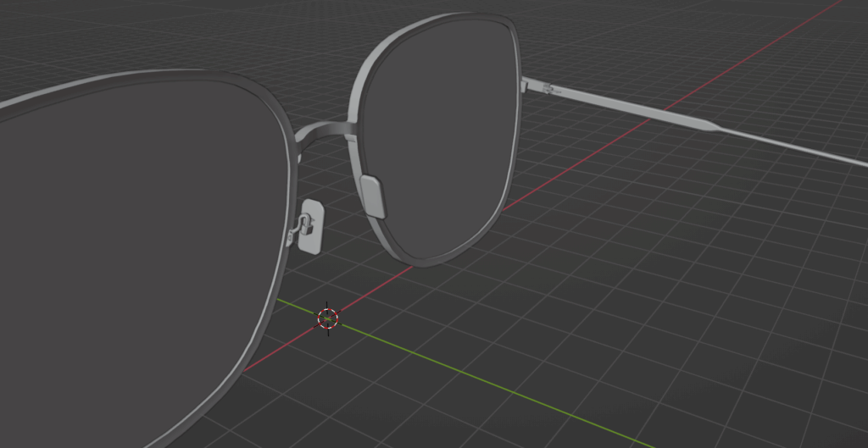Viewport: 868px width, 448px height.
Task: Select the top rim of the near lens frame
Action: 127,80
